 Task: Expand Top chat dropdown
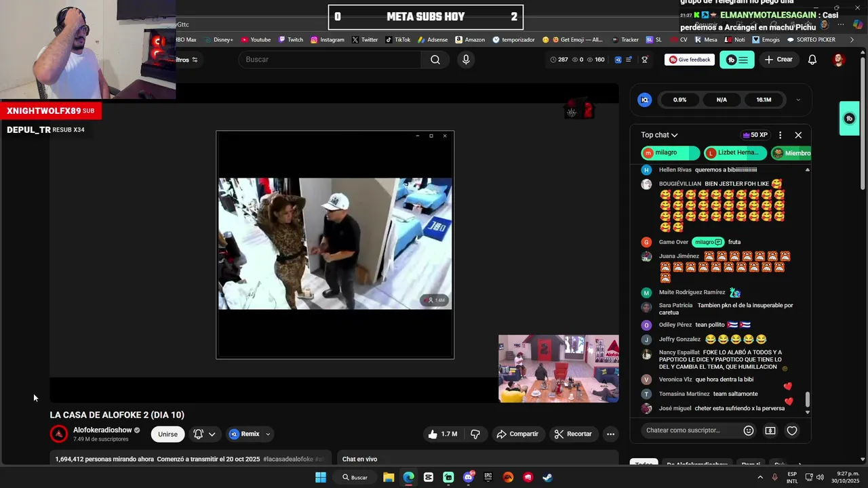(659, 135)
